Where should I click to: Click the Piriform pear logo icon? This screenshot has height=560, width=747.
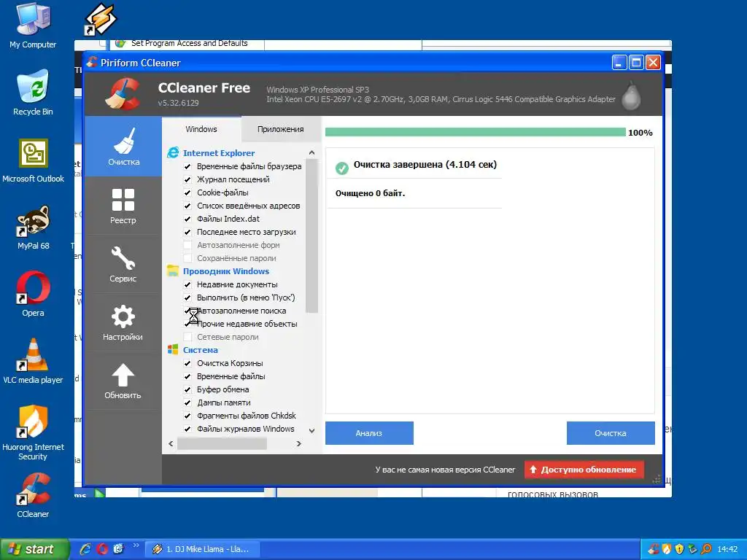tap(631, 96)
